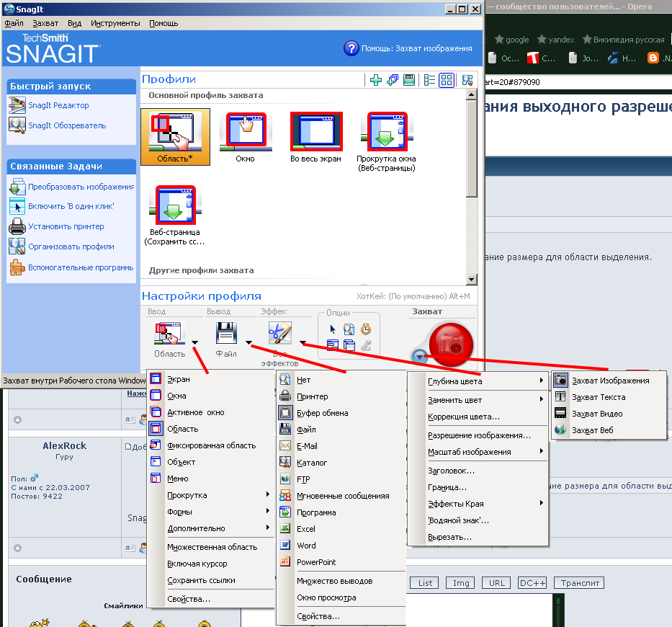Viewport: 672px width, 627px height.
Task: Launch SnagIt Редактор
Action: click(58, 105)
